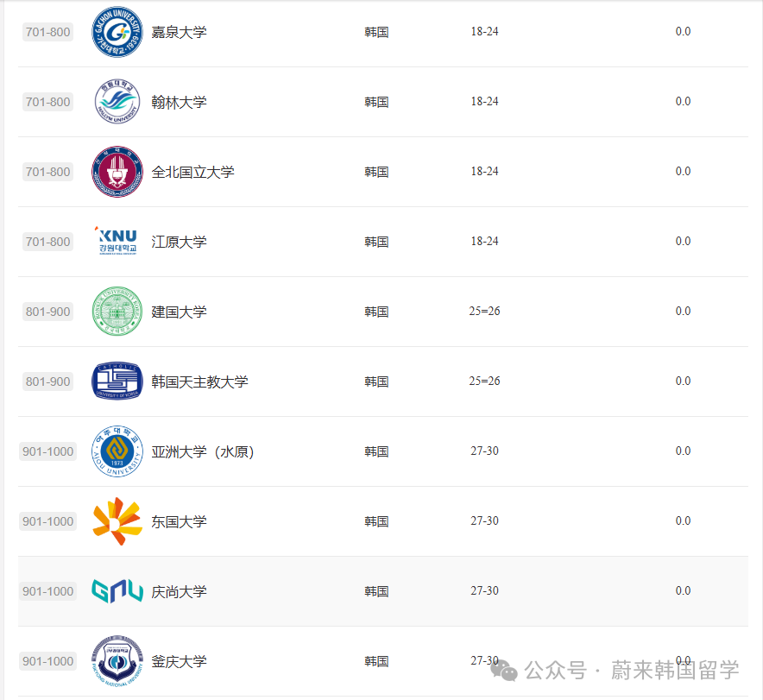The image size is (763, 700).
Task: Open the 东国大学 link
Action: 179,521
